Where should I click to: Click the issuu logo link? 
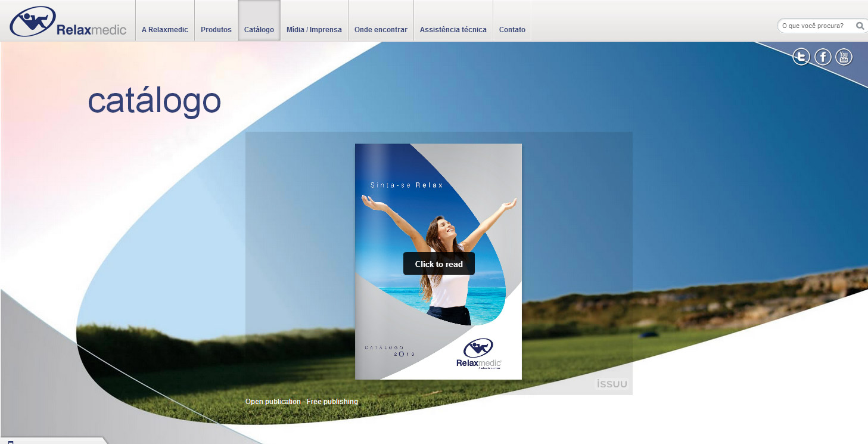(x=612, y=384)
